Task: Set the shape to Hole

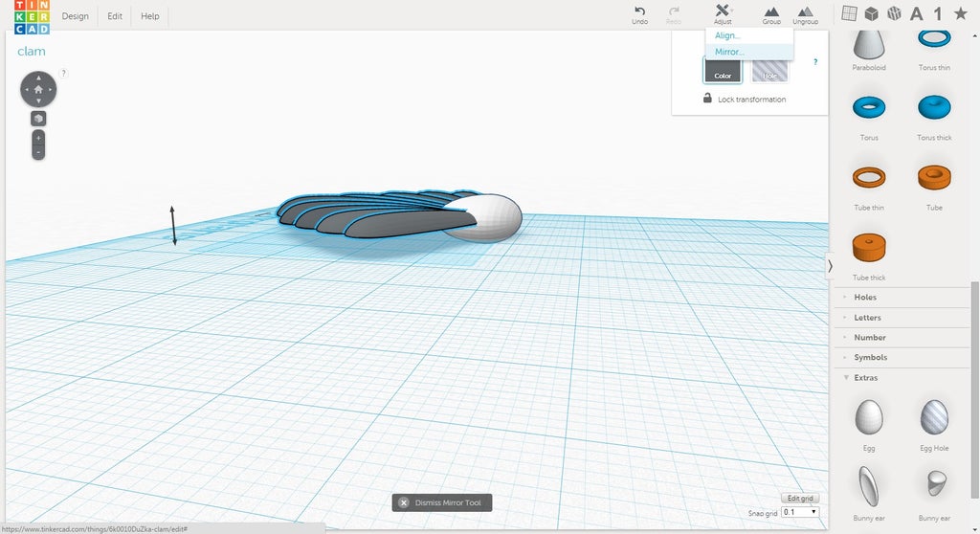Action: [769, 70]
